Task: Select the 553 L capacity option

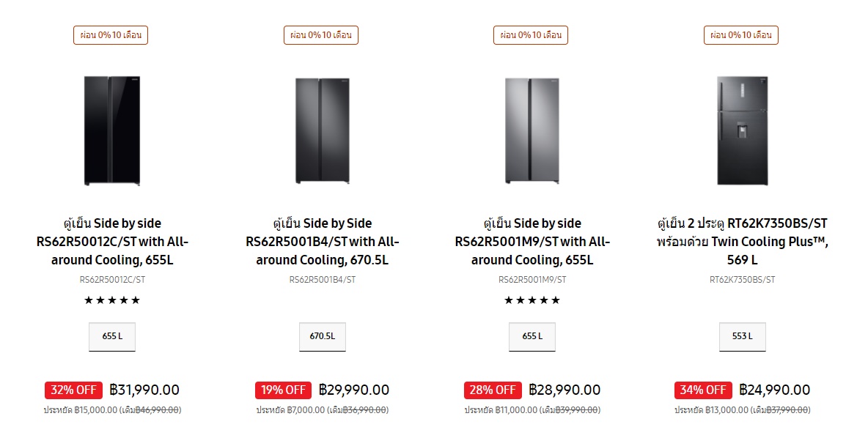Action: click(743, 336)
